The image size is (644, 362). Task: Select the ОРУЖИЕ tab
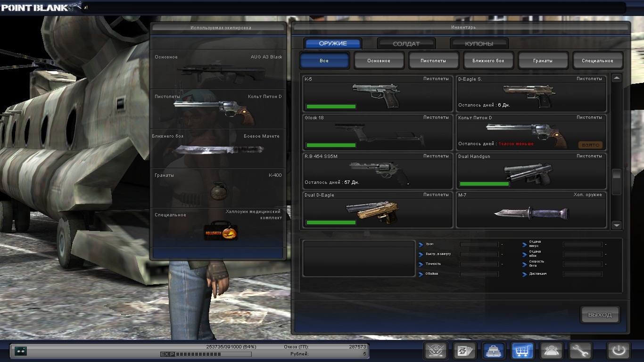coord(333,44)
